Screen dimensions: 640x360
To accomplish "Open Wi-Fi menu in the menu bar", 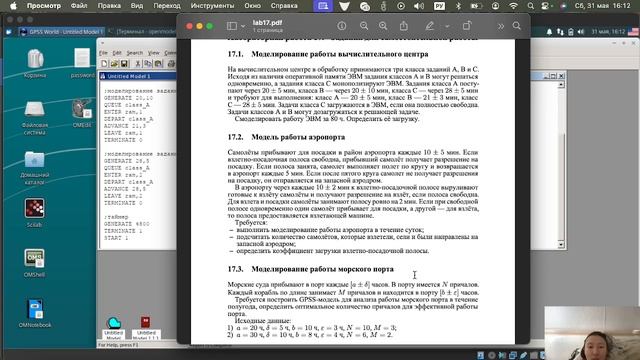I will 513,6.
